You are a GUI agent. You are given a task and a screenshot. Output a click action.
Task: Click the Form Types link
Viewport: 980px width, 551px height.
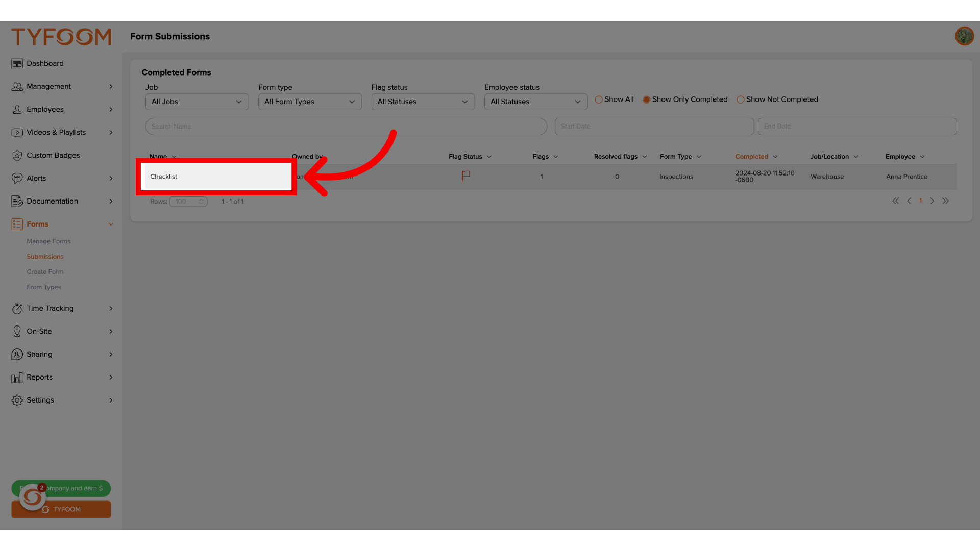[44, 287]
